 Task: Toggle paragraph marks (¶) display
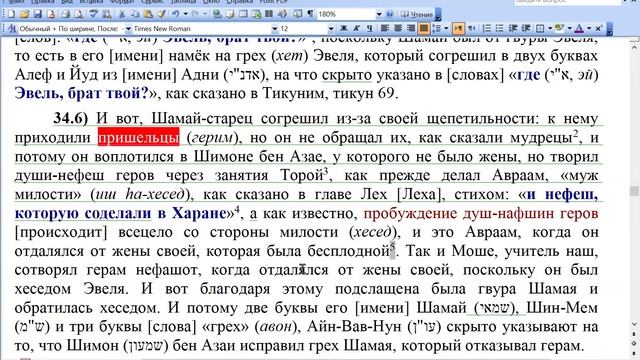coord(310,14)
